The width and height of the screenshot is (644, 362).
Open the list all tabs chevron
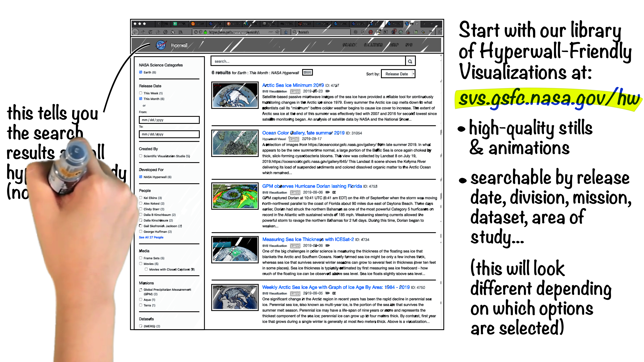pyautogui.click(x=431, y=23)
